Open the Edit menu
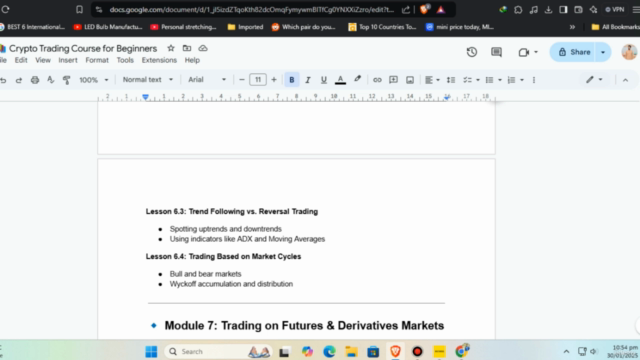The image size is (640, 360). [21, 60]
